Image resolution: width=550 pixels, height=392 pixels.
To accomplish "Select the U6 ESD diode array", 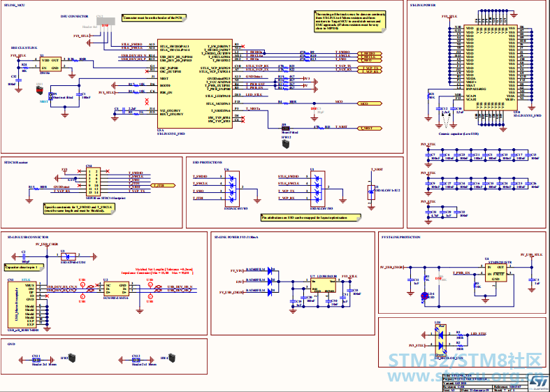I will 231,189.
